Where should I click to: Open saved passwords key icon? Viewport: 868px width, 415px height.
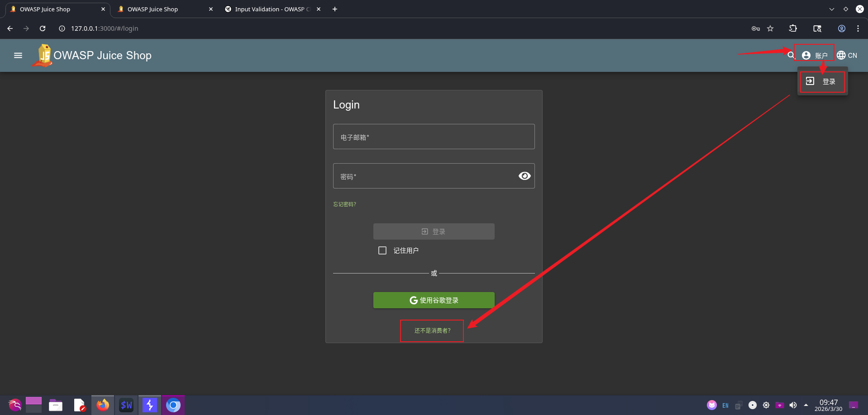756,28
